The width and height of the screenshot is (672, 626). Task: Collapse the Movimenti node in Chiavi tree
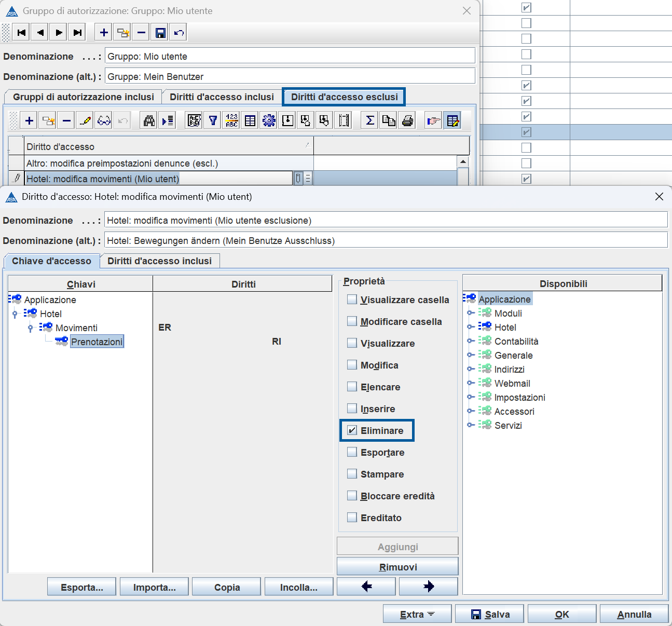click(x=31, y=328)
